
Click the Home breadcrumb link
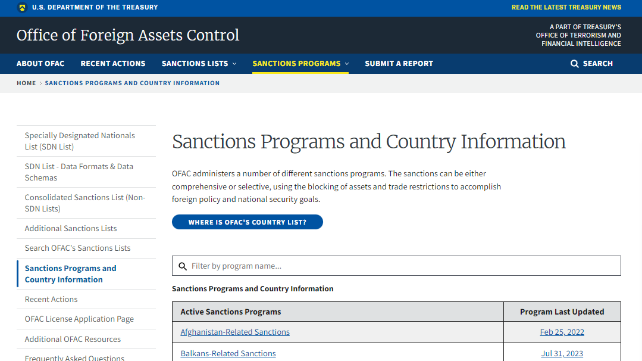tap(26, 83)
